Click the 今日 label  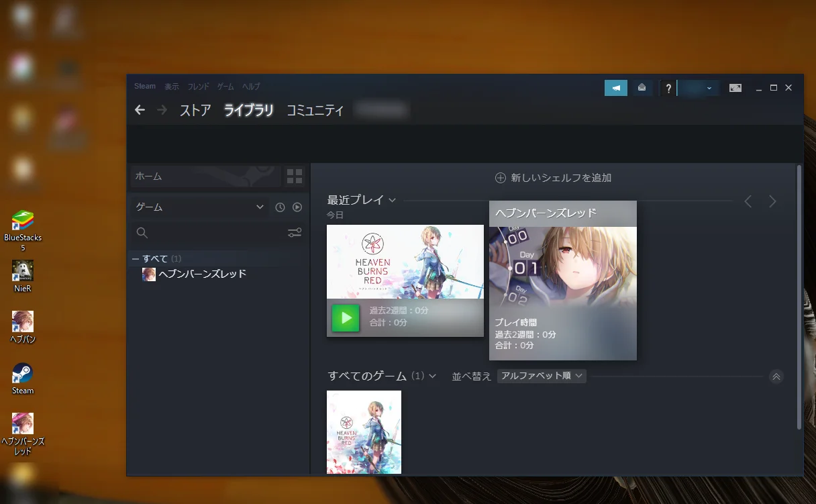tap(335, 215)
